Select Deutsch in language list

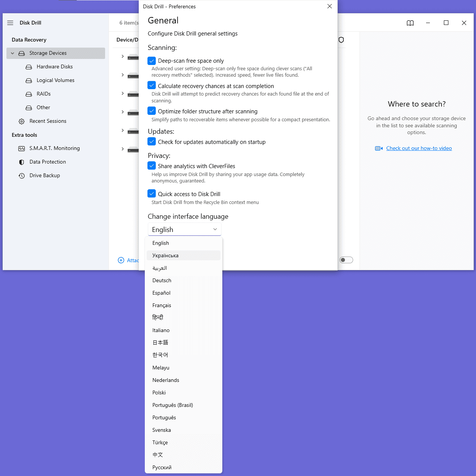pyautogui.click(x=183, y=280)
